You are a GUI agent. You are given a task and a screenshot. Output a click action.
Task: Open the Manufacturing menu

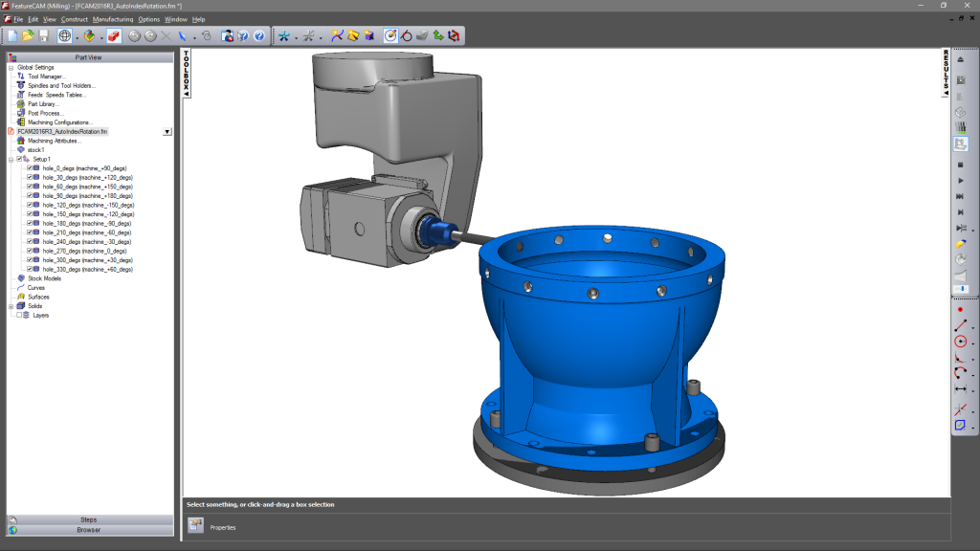114,19
